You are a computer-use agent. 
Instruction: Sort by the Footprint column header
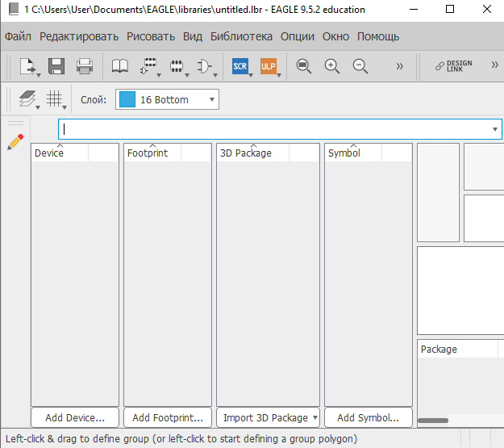tap(152, 153)
